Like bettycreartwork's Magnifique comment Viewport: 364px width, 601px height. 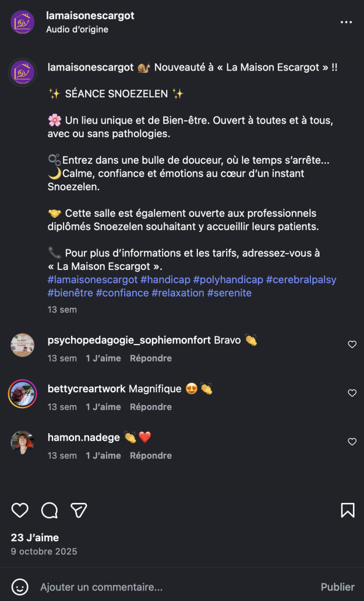[x=352, y=393]
